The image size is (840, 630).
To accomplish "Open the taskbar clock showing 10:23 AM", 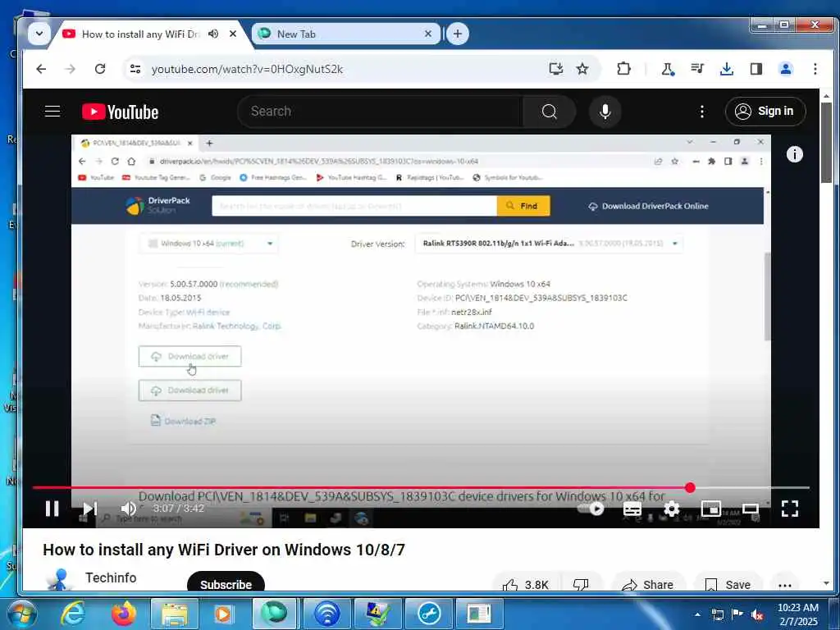I will (x=797, y=614).
